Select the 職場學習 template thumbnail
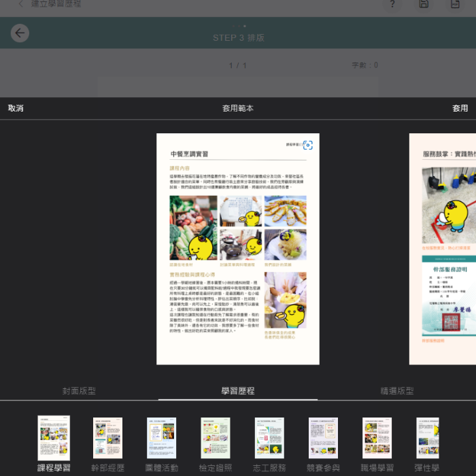Viewport: 476px width, 476px height. [377, 438]
